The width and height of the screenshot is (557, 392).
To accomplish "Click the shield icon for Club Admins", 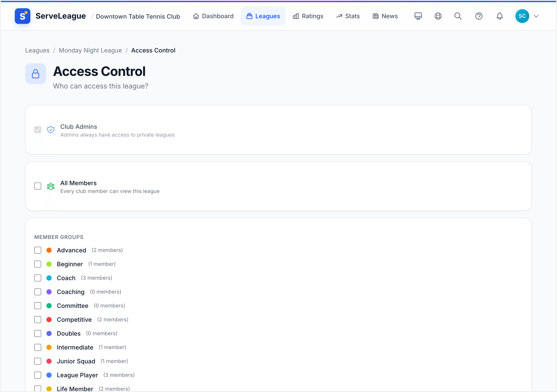I will pos(51,130).
